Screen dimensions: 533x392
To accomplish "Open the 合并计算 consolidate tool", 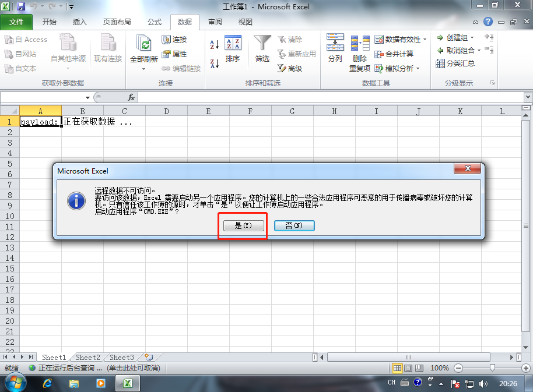I will tap(394, 54).
